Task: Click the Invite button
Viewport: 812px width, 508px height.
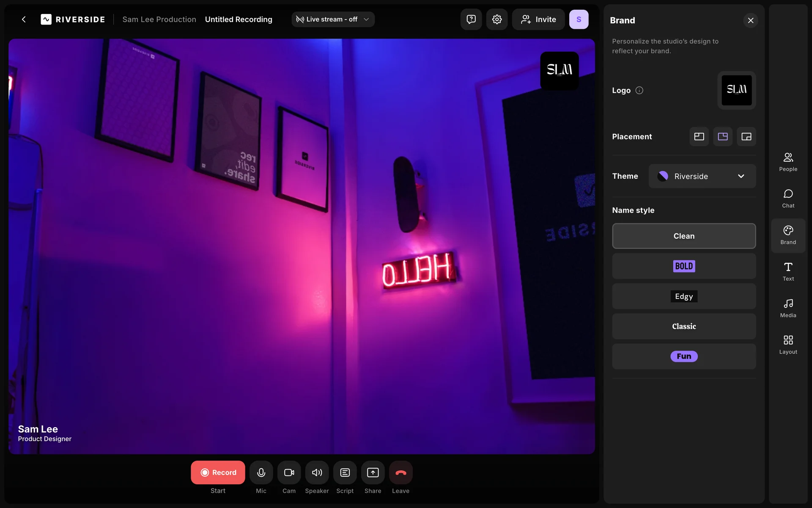Action: 538,19
